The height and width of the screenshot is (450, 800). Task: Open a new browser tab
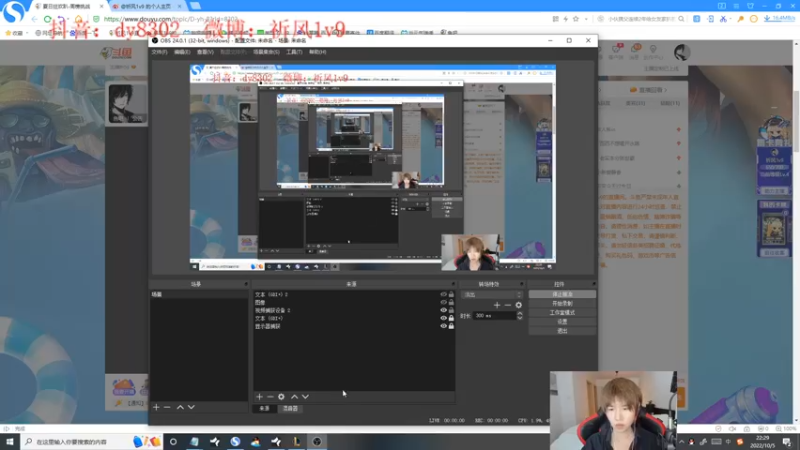pyautogui.click(x=195, y=6)
